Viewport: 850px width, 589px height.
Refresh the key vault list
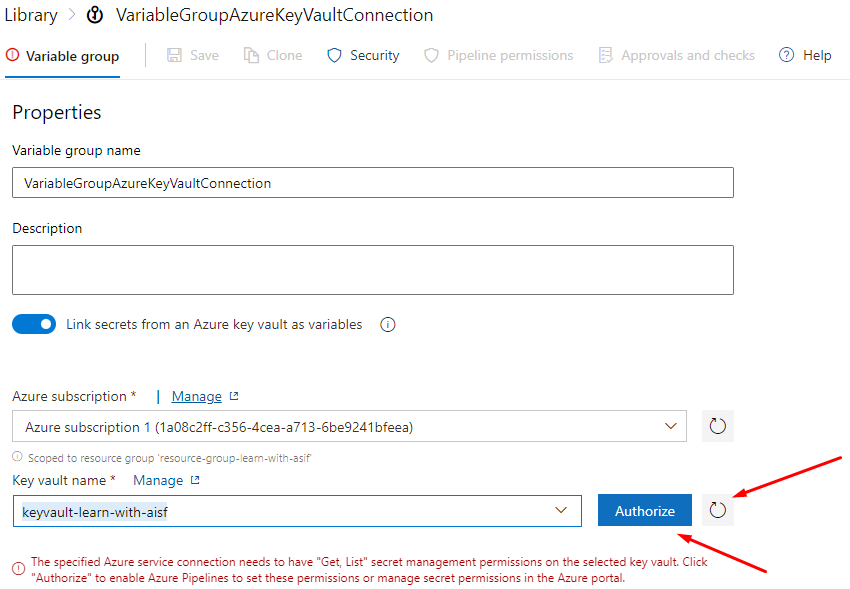(x=717, y=511)
